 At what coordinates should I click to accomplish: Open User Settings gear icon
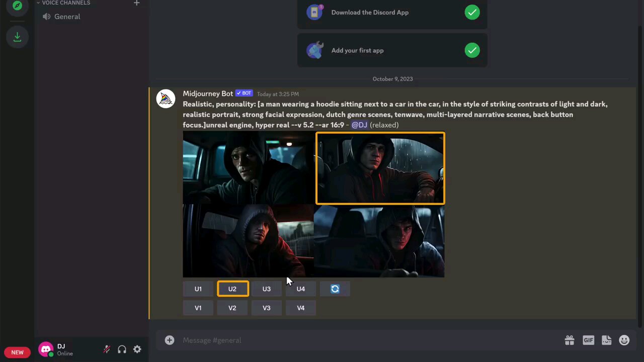pyautogui.click(x=137, y=349)
